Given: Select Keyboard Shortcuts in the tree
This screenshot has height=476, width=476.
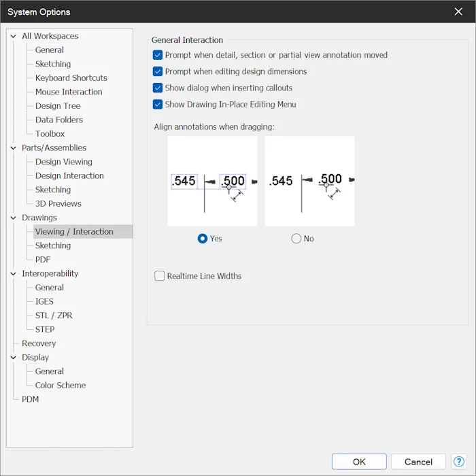Looking at the screenshot, I should (71, 78).
